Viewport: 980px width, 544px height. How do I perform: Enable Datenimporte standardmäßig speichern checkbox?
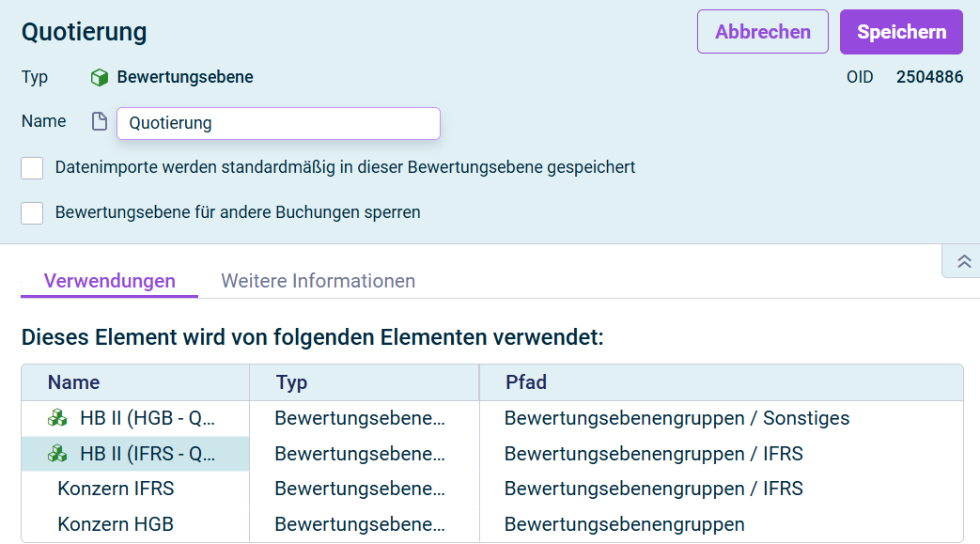(x=32, y=168)
